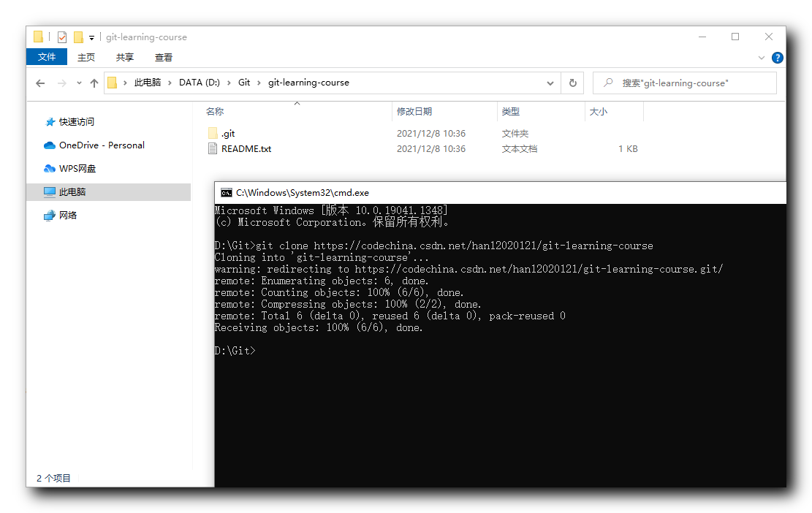Select the .git folder icon
The width and height of the screenshot is (812, 513).
(x=213, y=133)
